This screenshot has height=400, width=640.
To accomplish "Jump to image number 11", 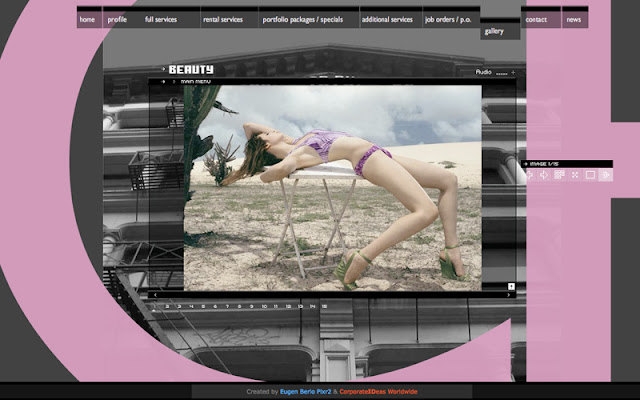I will coord(276,306).
